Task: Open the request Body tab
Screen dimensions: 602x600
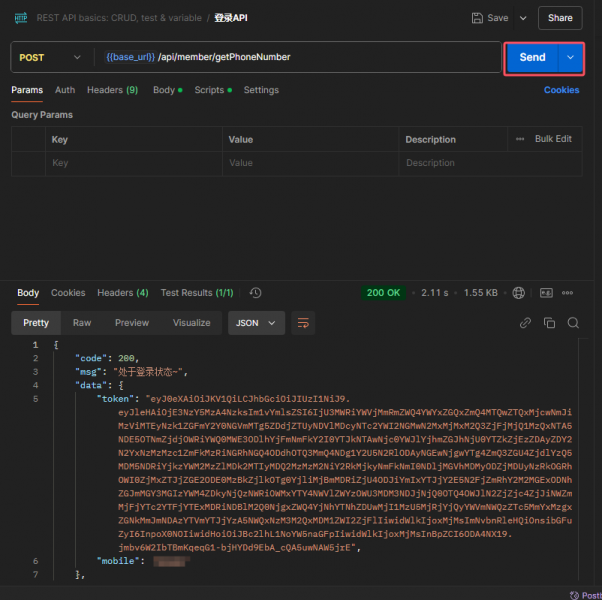Action: pyautogui.click(x=167, y=90)
